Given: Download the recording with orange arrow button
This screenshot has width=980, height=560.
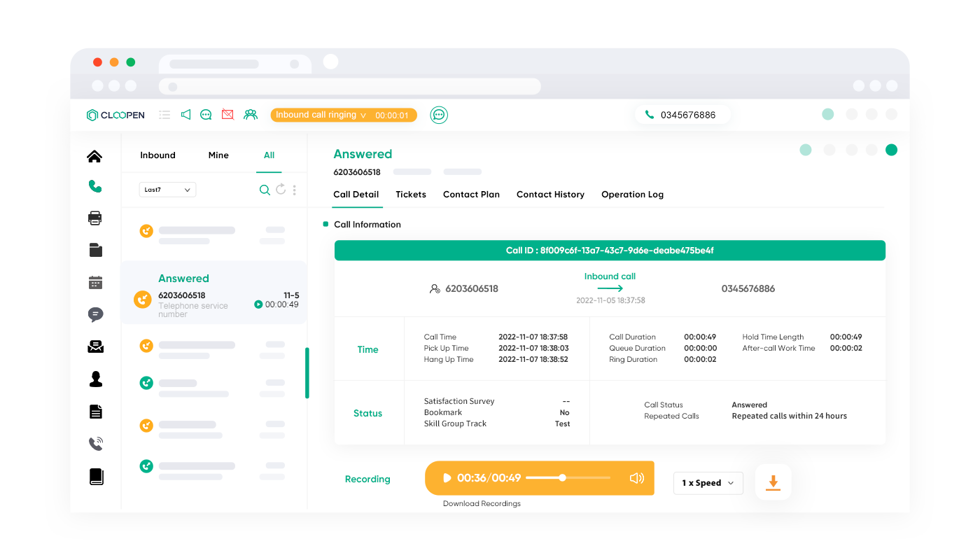Looking at the screenshot, I should tap(773, 482).
